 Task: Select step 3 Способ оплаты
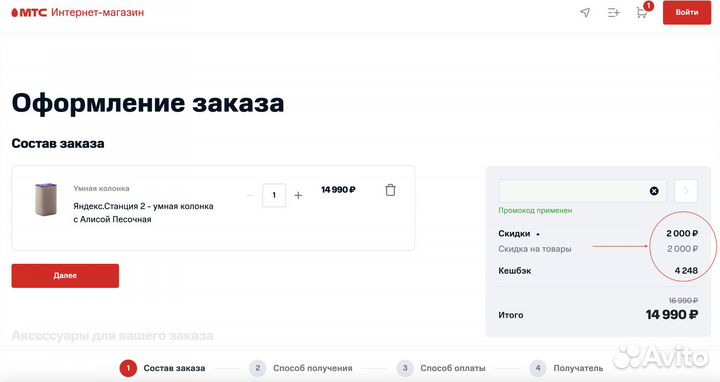click(441, 368)
